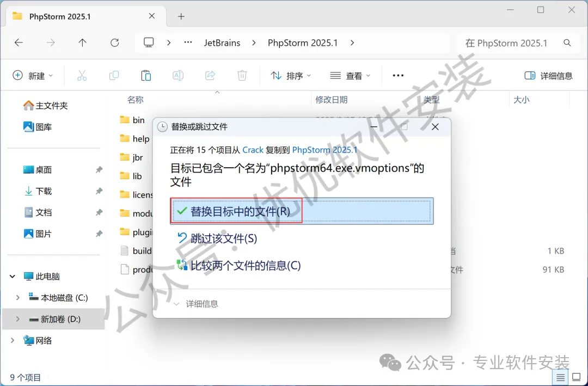Expand 详细信息 in the replace dialog
588x386 pixels.
point(196,304)
